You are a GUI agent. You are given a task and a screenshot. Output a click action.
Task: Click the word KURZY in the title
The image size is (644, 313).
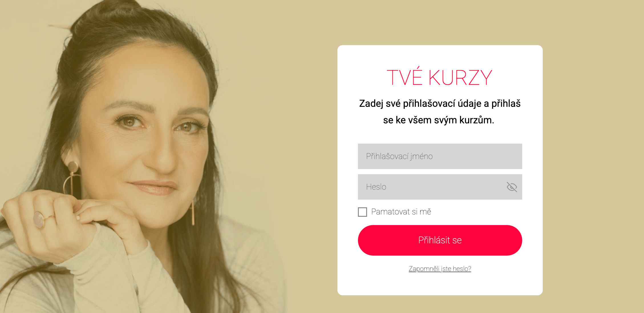point(460,78)
